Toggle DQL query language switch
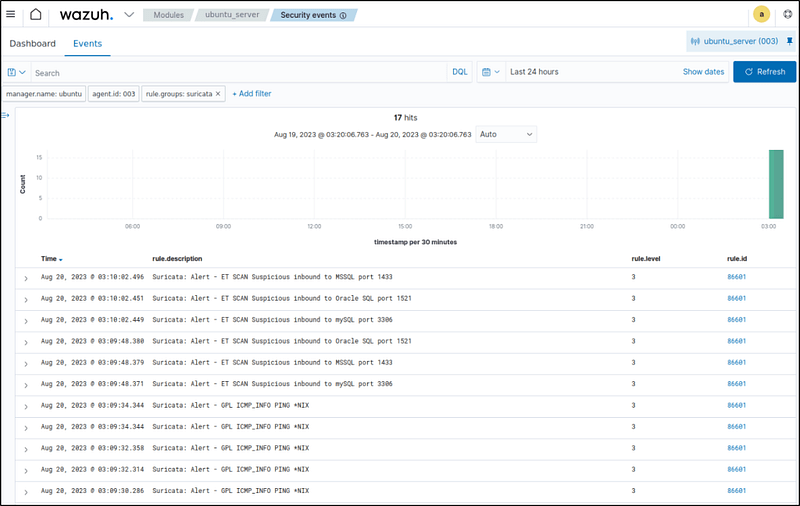The height and width of the screenshot is (506, 800). pyautogui.click(x=459, y=72)
